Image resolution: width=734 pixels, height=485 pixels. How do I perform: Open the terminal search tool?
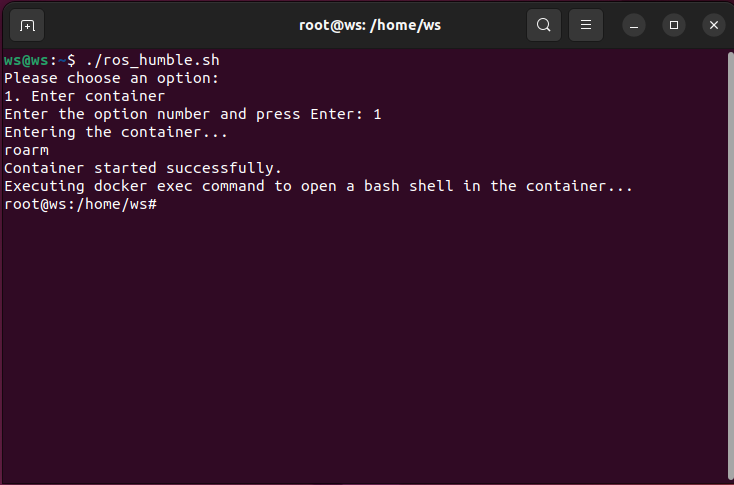543,25
